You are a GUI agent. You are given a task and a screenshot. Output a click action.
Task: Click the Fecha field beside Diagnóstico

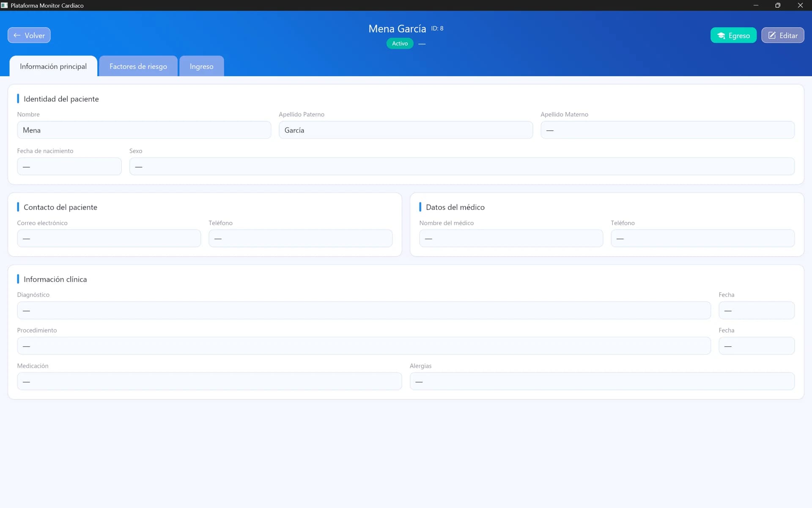[757, 310]
